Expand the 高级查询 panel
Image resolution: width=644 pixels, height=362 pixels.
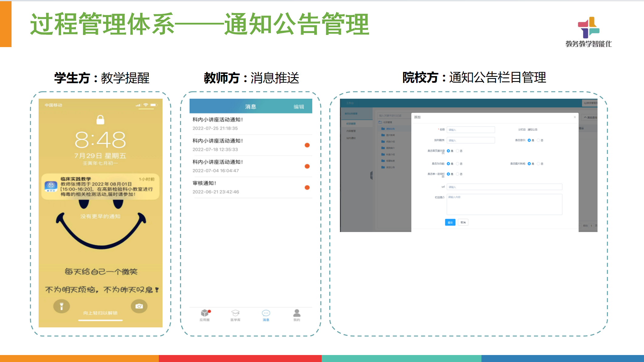(590, 118)
